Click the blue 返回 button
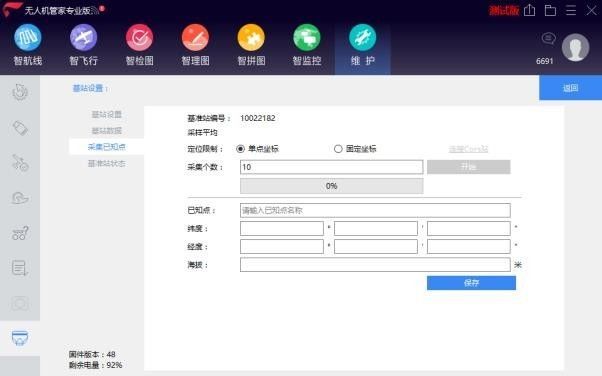The image size is (602, 376). (x=571, y=88)
